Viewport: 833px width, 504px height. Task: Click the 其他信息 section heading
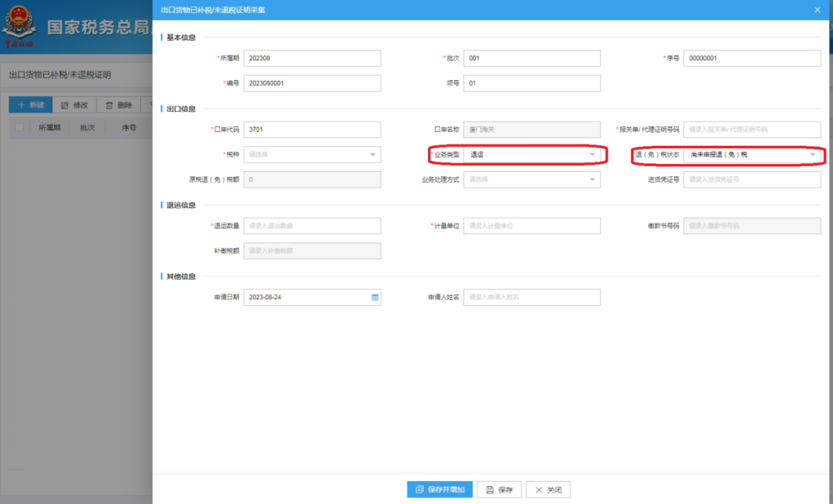point(180,277)
